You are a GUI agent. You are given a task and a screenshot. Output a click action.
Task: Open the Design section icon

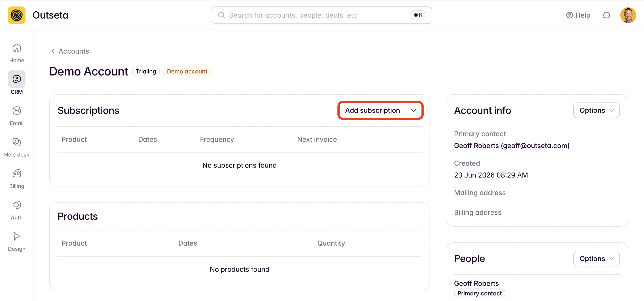pyautogui.click(x=17, y=236)
